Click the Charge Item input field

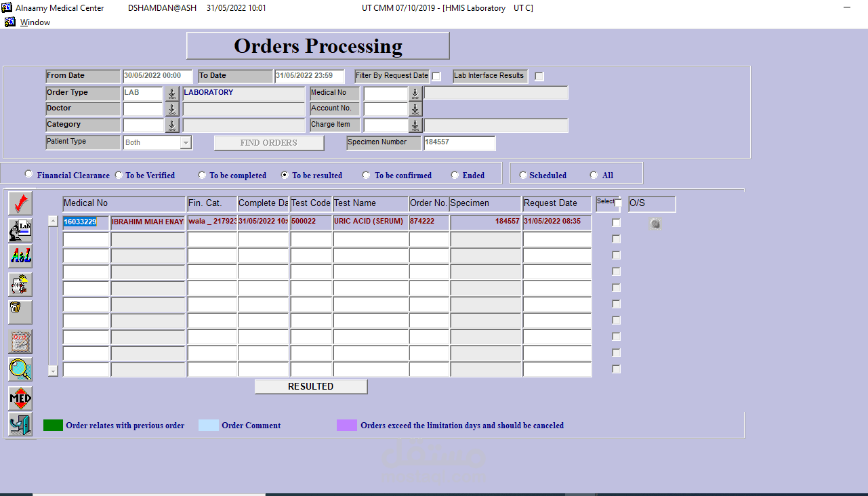[x=386, y=125]
